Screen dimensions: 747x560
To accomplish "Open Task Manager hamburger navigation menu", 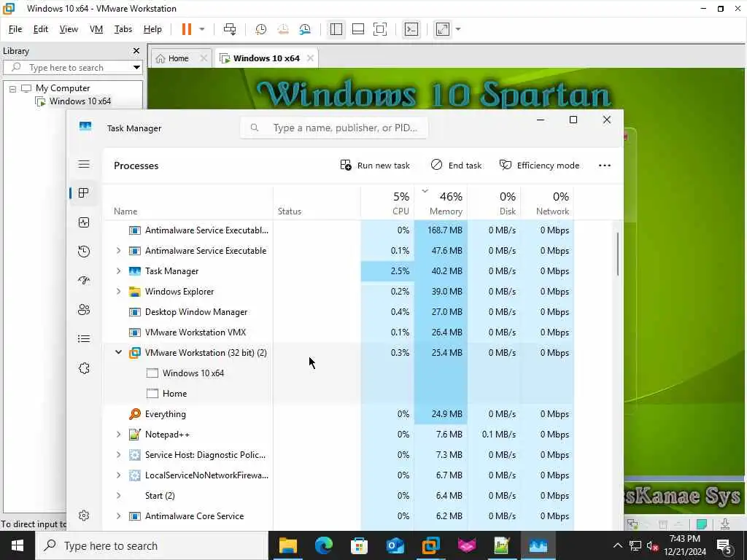I will (x=84, y=164).
